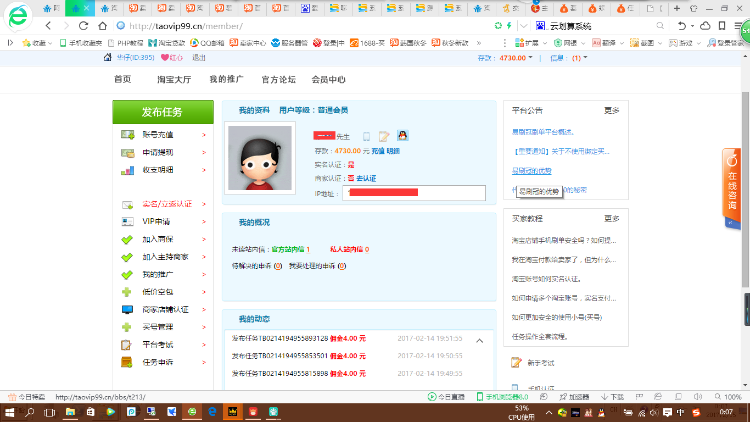Open the 收支明细 chart icon item

[127, 170]
